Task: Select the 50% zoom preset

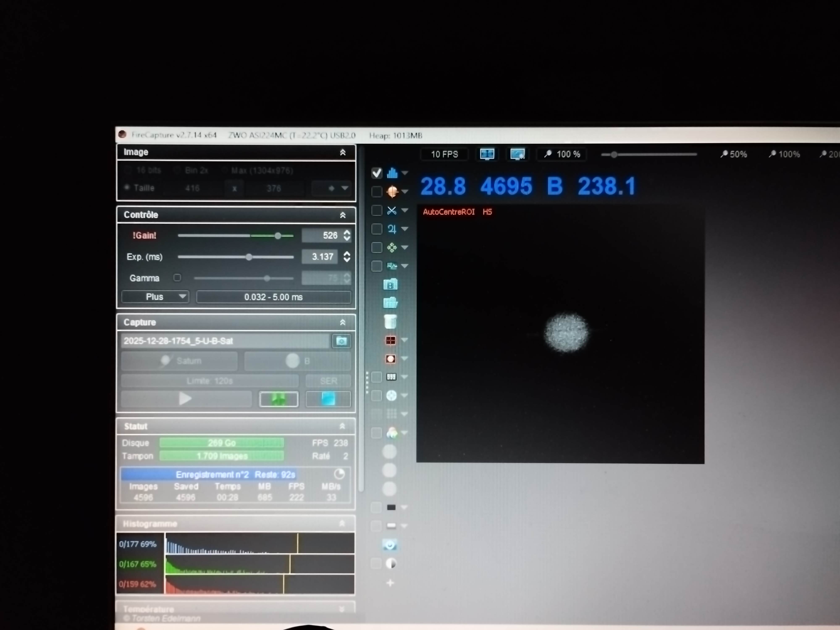Action: [734, 154]
